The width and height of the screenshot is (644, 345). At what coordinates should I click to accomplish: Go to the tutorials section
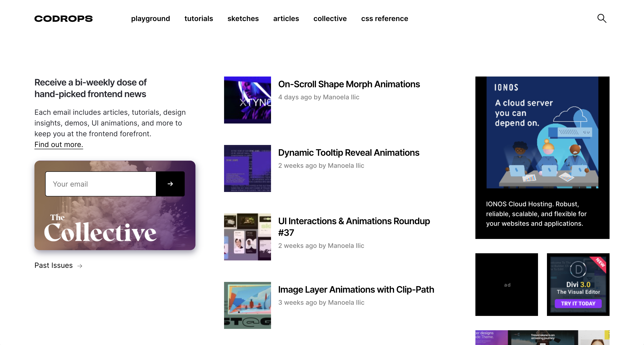[199, 19]
